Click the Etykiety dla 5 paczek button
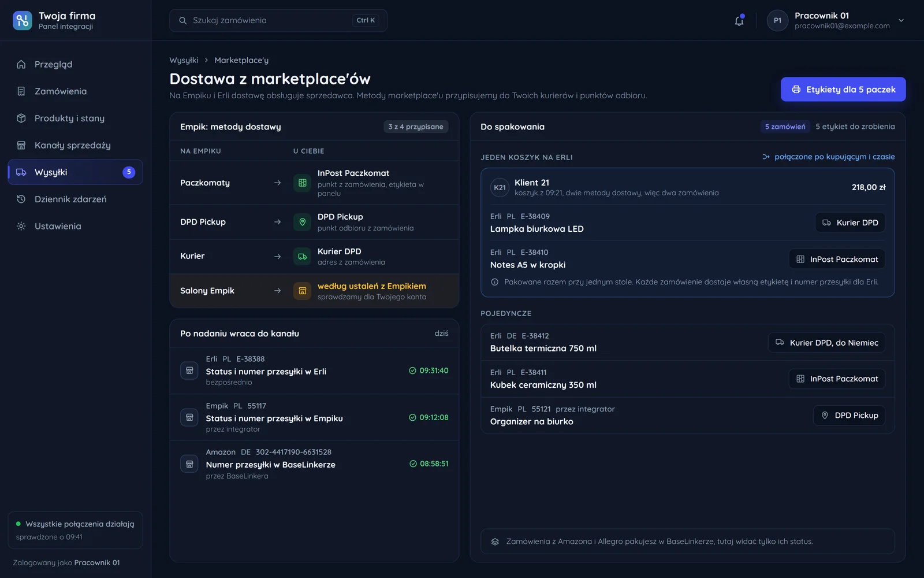Screen dimensions: 924x578 tap(843, 90)
